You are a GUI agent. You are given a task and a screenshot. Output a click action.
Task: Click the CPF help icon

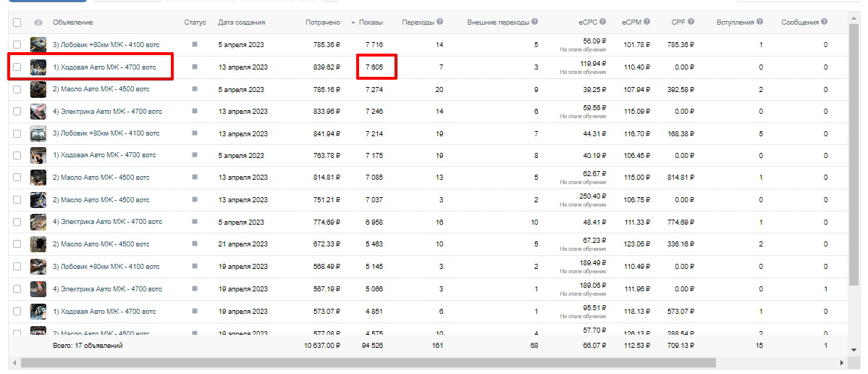tap(691, 22)
